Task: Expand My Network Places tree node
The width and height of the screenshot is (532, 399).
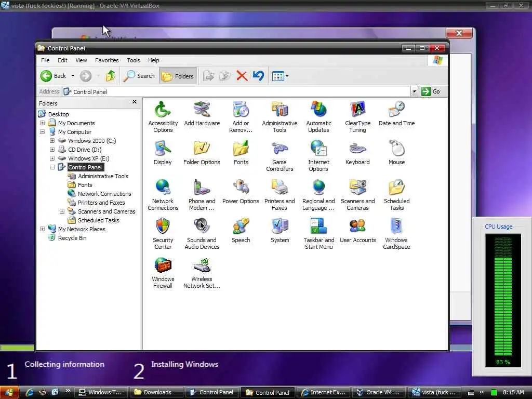Action: pyautogui.click(x=43, y=229)
